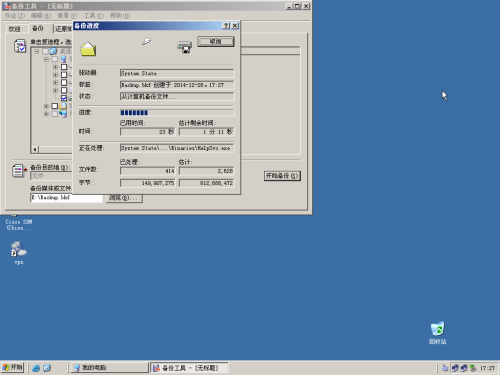Viewport: 500px width, 375px height.
Task: Click the green tray icon next to the clock
Action: (x=473, y=368)
